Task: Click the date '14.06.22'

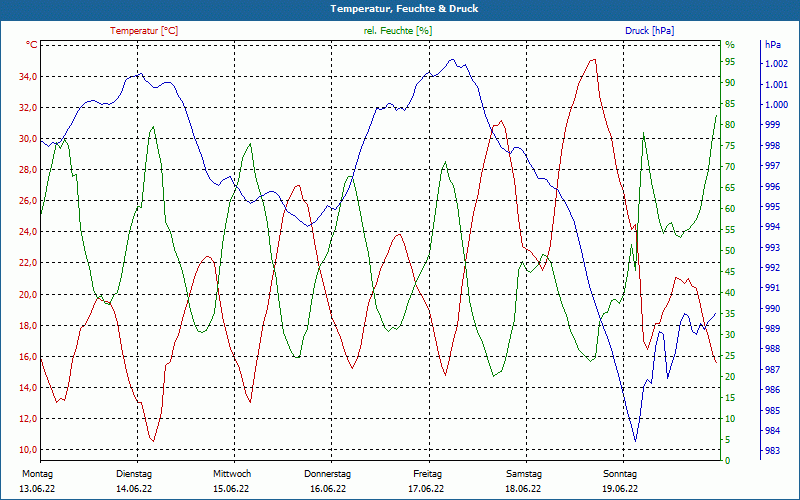Action: [x=134, y=489]
